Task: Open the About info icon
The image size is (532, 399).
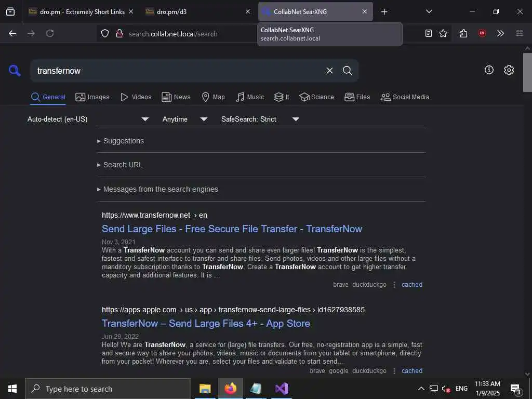Action: [489, 70]
